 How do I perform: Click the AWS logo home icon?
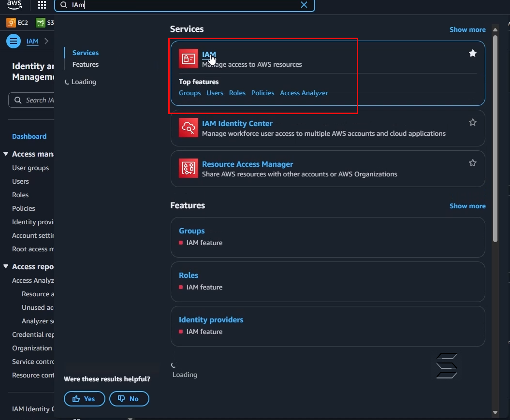click(x=15, y=4)
